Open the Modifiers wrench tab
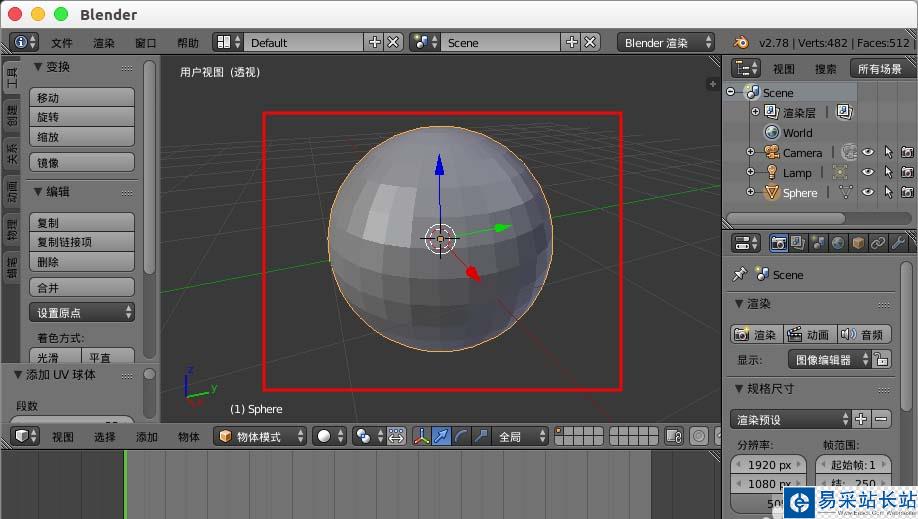 tap(898, 243)
